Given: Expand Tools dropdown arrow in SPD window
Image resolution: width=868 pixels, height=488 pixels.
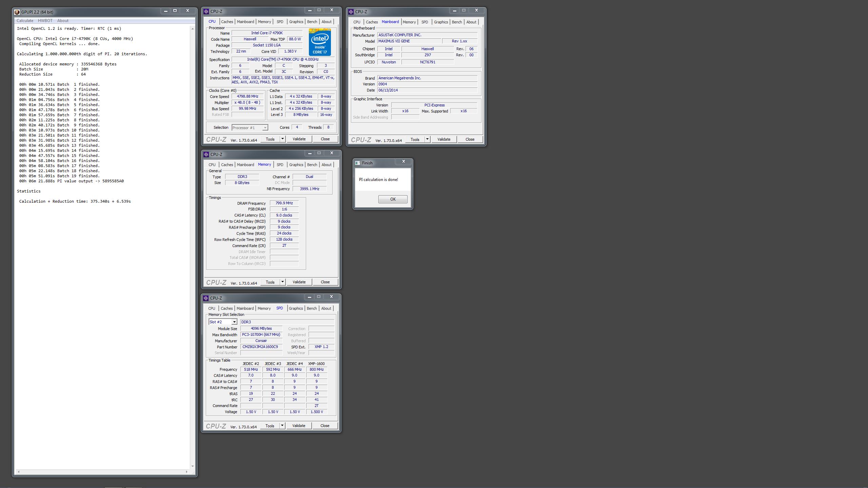Looking at the screenshot, I should tap(282, 426).
